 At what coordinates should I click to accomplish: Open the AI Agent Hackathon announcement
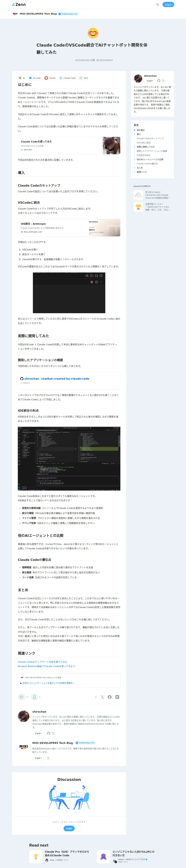point(152,195)
